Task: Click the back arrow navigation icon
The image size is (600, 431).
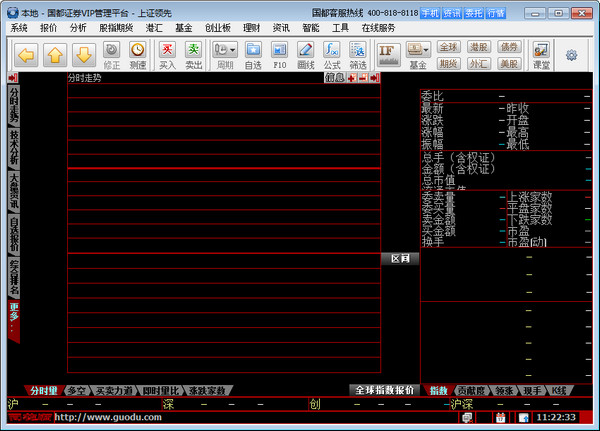Action: point(26,53)
